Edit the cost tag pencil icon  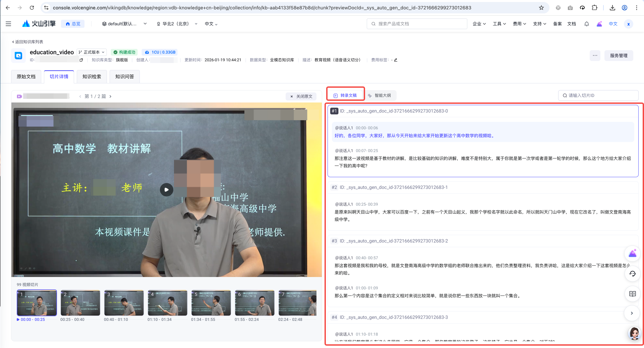click(x=396, y=60)
